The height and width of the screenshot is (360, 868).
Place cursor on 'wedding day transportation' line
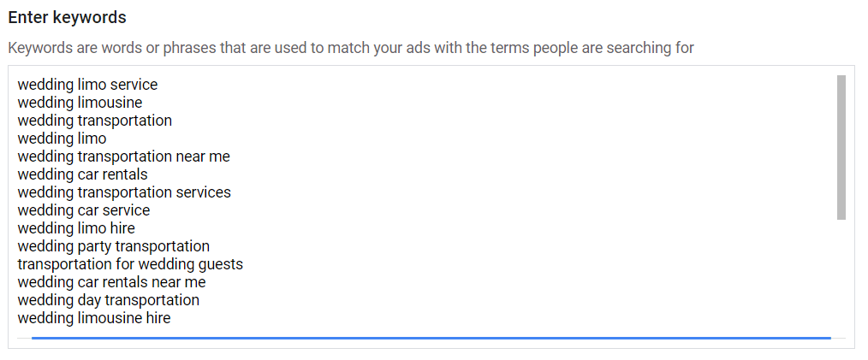tap(108, 300)
